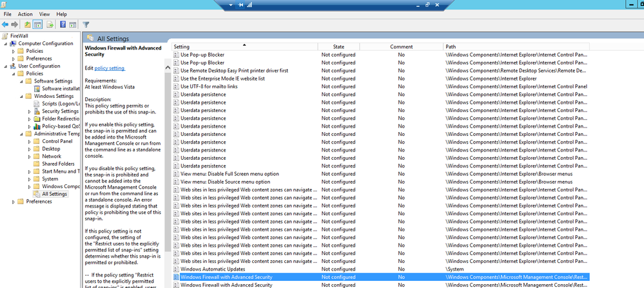This screenshot has width=644, height=288.
Task: Expand Preferences under Computer Configuration
Action: tap(14, 59)
